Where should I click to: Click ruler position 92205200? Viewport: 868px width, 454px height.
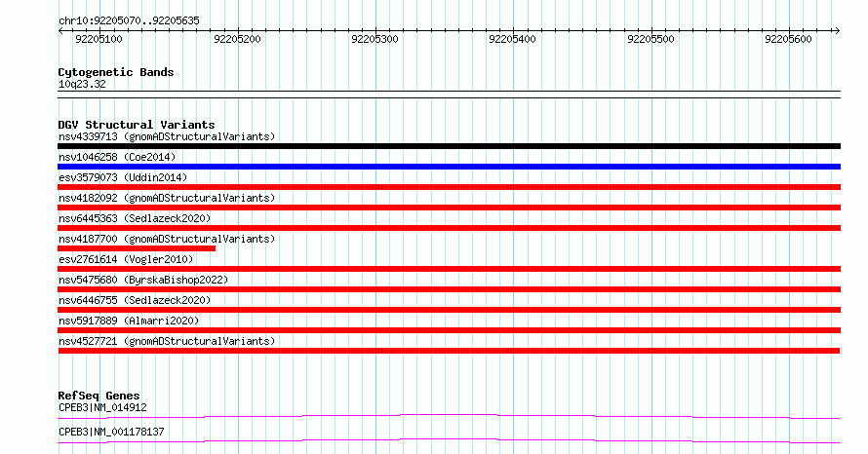[x=237, y=39]
